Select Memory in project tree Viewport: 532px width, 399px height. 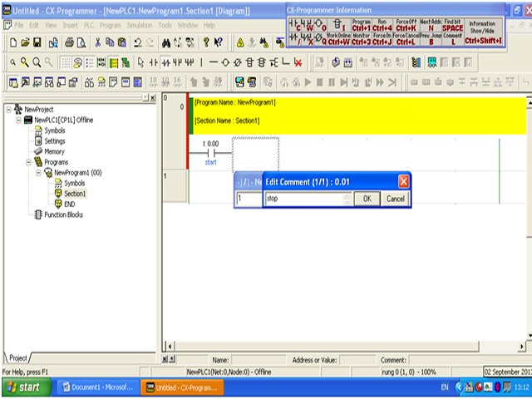54,151
